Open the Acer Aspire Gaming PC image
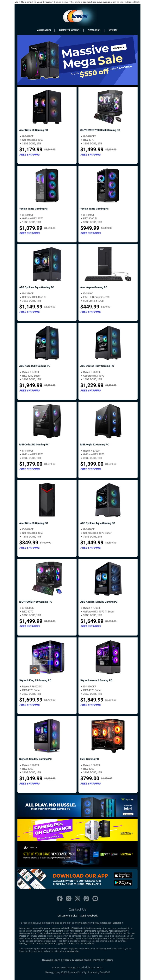Screen dimensions: 155x980 pyautogui.click(x=108, y=264)
